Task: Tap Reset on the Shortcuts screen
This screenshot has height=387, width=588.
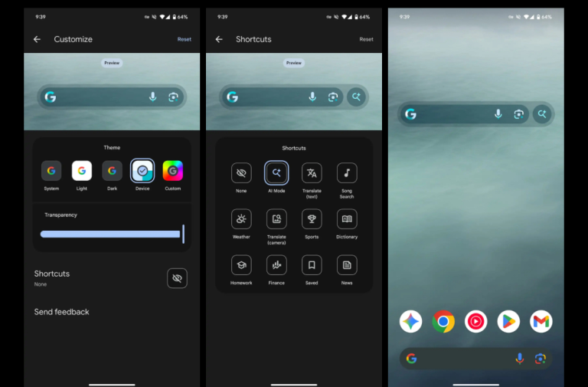Action: pyautogui.click(x=367, y=39)
